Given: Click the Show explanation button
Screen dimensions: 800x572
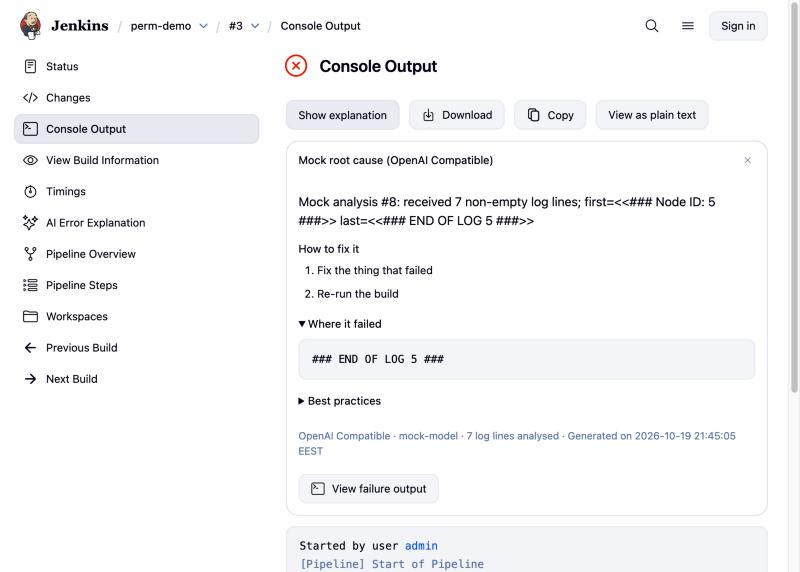Looking at the screenshot, I should click(342, 115).
